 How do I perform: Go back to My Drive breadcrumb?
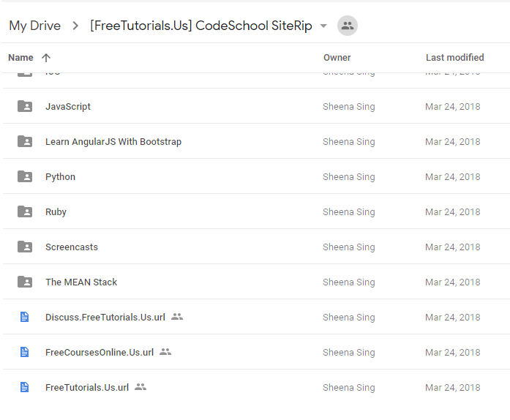pos(35,26)
